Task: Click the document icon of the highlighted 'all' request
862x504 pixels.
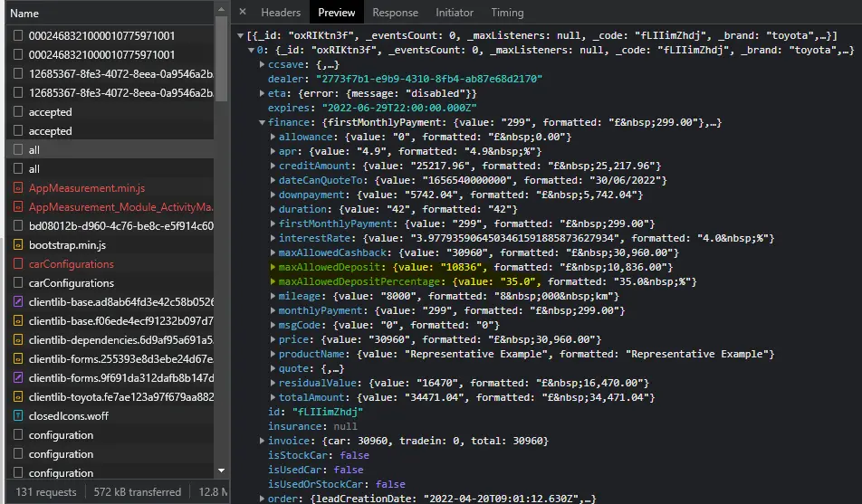Action: pyautogui.click(x=17, y=150)
